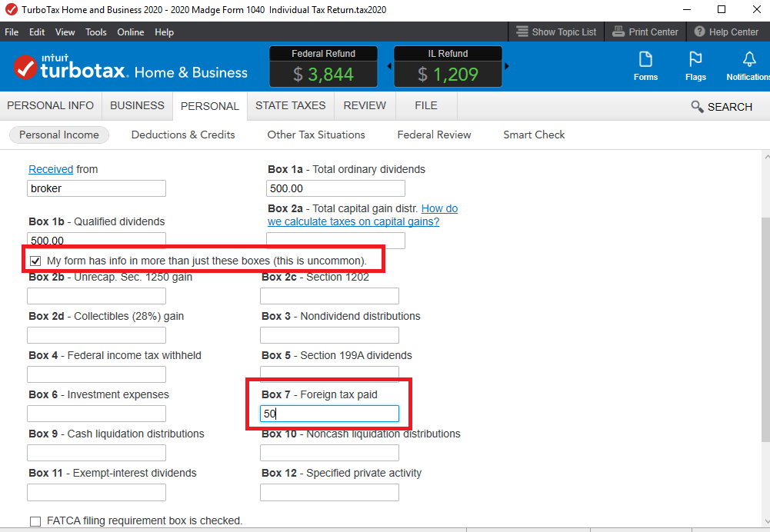Click Box 1b Qualified dividends field
Screen dimensions: 770x532
click(96, 240)
